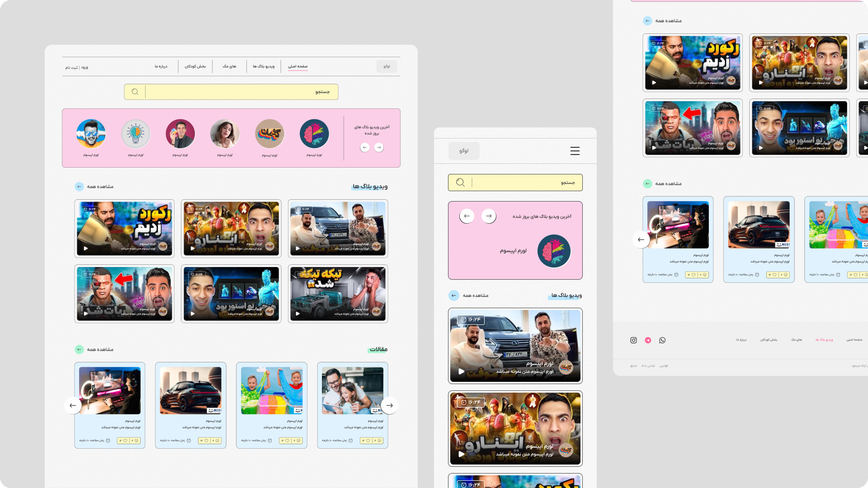Viewport: 868px width, 488px height.
Task: Play the mobile car video thumbnail
Action: (461, 371)
